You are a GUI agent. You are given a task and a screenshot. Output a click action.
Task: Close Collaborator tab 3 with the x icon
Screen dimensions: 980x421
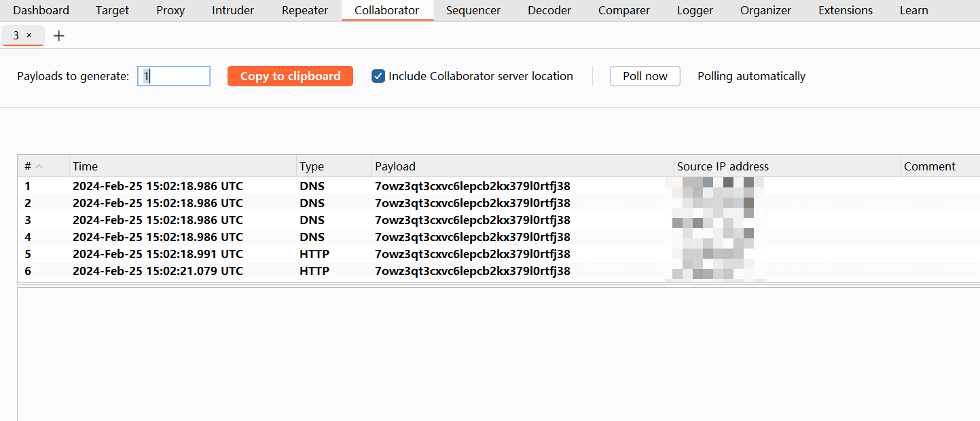(x=29, y=35)
